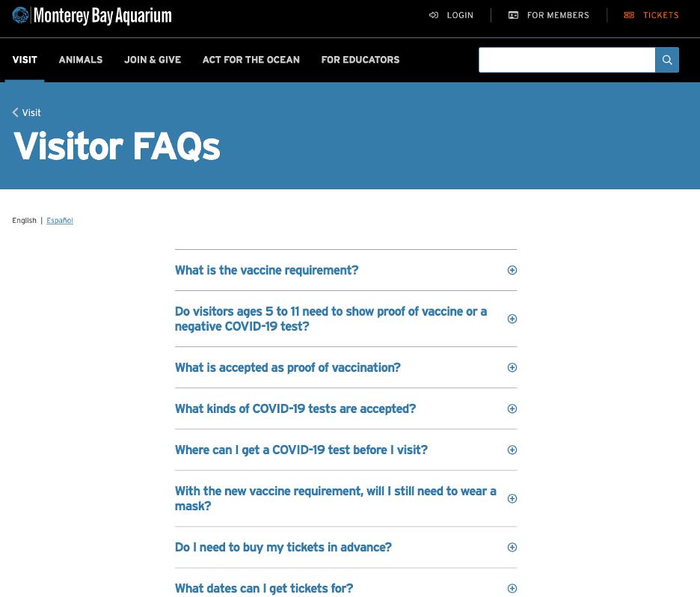Click the login arrow icon
This screenshot has width=700, height=597.
click(x=434, y=15)
